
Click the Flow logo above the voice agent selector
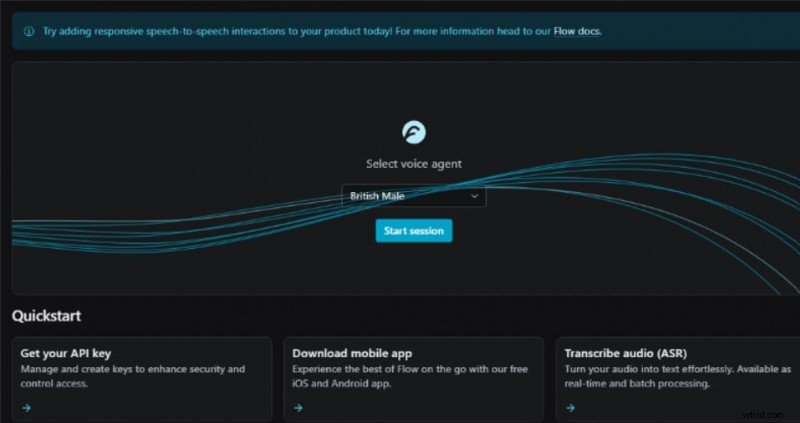pos(414,132)
